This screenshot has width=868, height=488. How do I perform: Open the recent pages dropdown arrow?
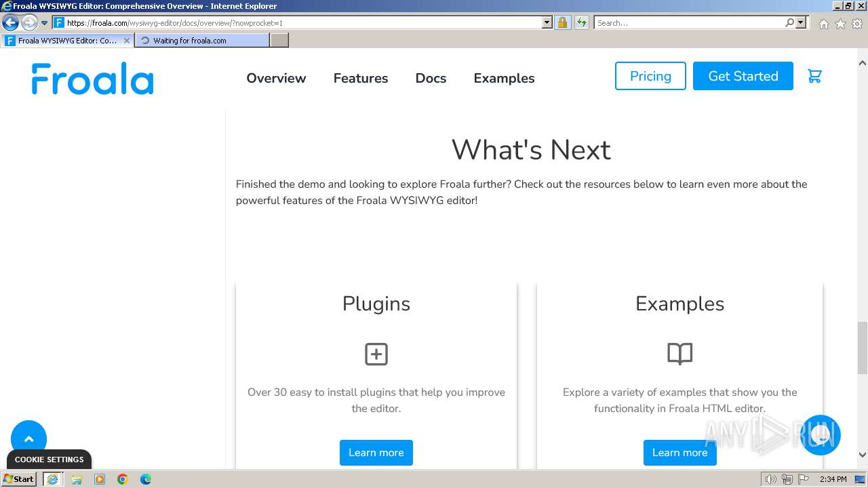(x=45, y=22)
